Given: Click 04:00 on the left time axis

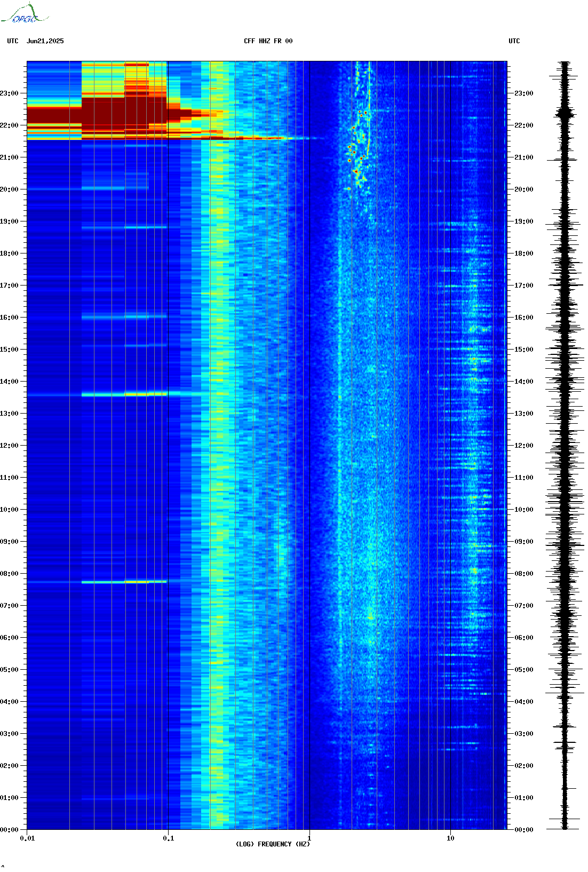Looking at the screenshot, I should click(x=9, y=702).
